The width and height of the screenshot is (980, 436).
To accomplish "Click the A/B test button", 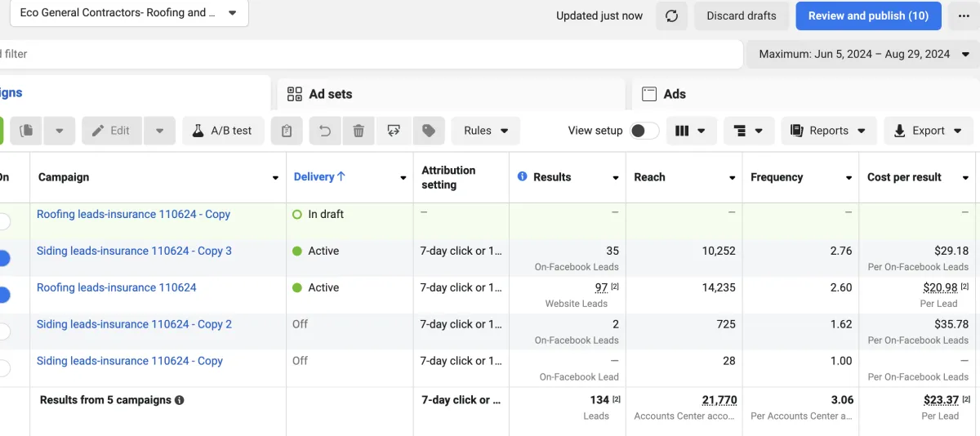I will pos(223,131).
